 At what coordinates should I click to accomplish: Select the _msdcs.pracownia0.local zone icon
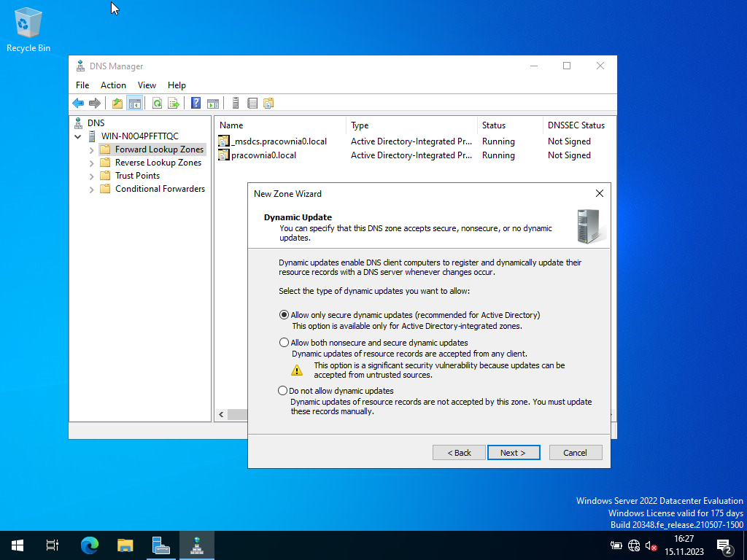coord(223,141)
